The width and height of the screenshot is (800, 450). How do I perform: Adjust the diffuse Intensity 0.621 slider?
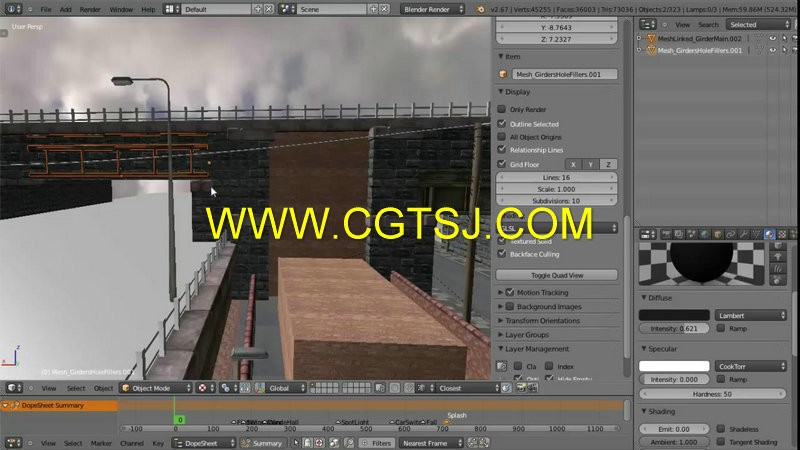click(x=674, y=329)
